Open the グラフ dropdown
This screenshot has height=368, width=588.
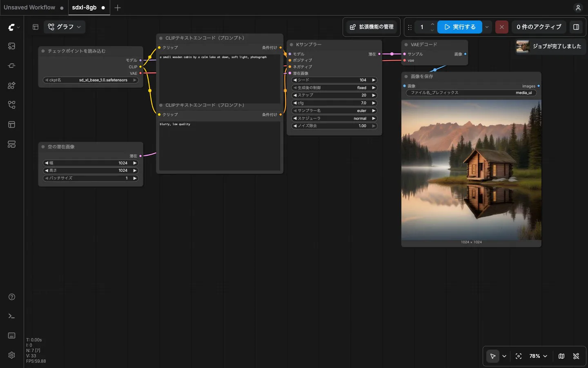point(65,27)
